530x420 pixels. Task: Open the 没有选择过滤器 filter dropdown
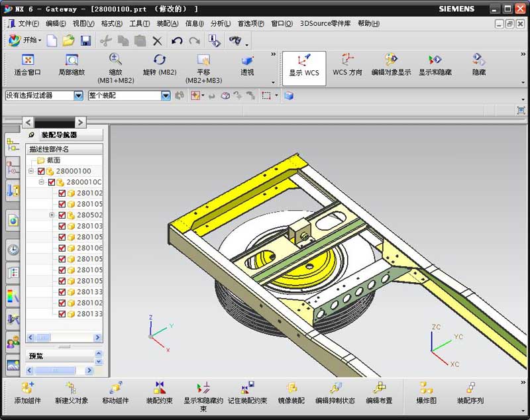coord(78,95)
